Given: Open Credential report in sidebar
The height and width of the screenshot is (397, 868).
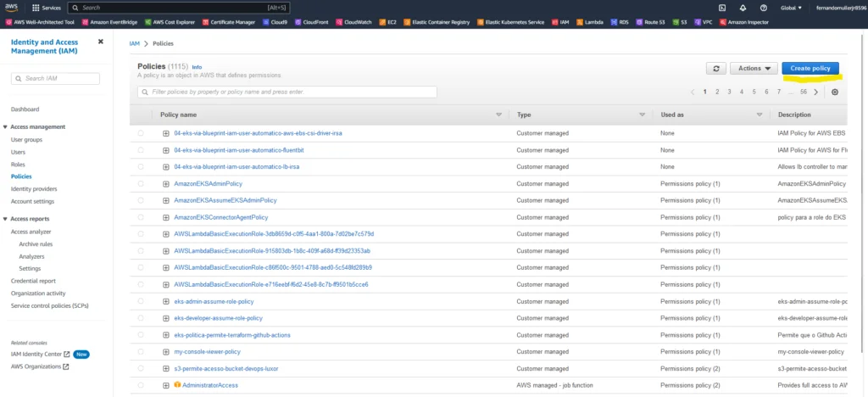Looking at the screenshot, I should pyautogui.click(x=33, y=281).
